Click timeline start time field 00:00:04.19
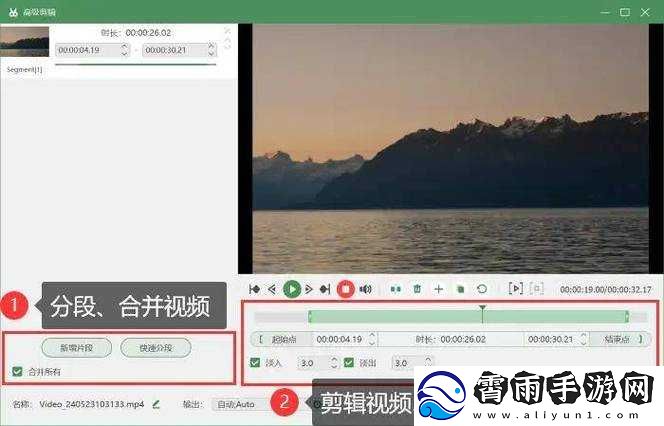 coord(340,339)
